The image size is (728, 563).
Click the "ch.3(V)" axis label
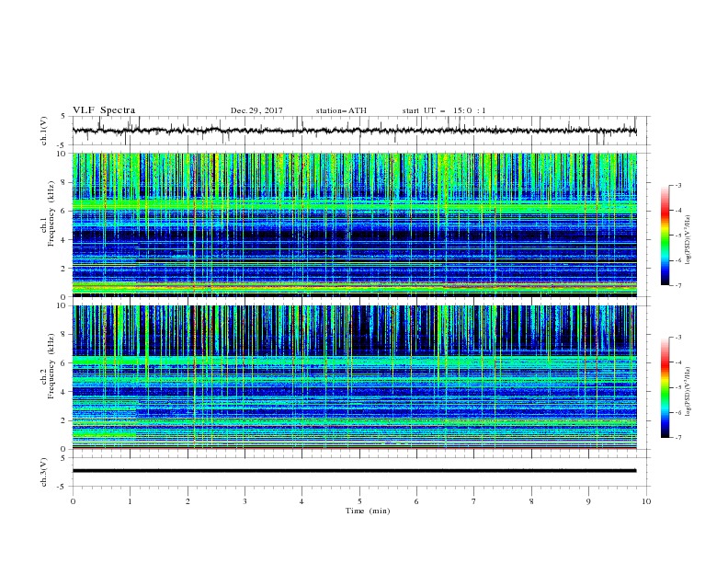click(44, 472)
